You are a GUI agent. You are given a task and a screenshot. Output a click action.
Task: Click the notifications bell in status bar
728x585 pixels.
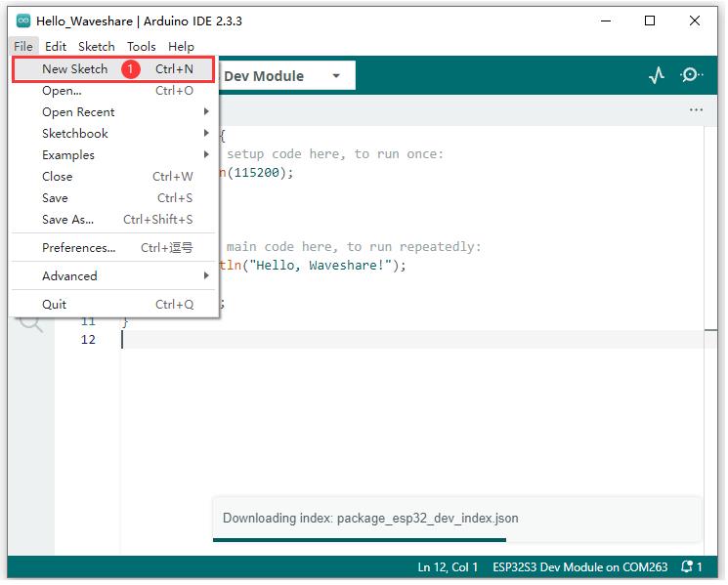tap(691, 566)
